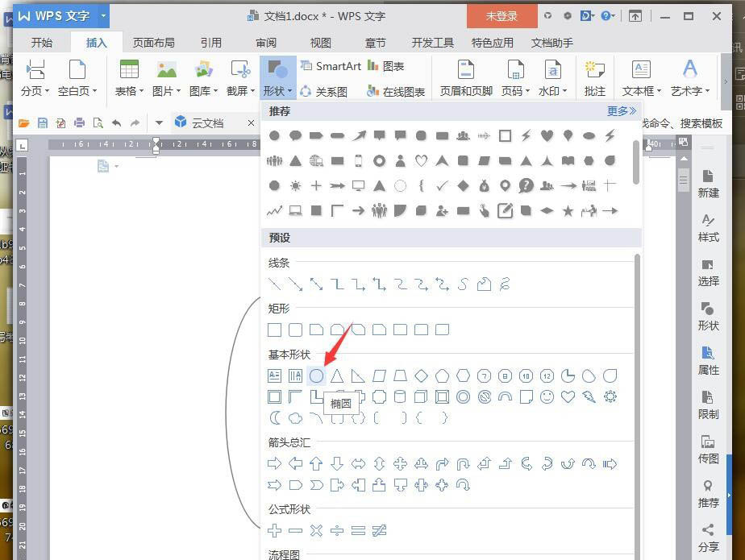
Task: Click the 预设 shapes list scrollbar
Action: click(637, 406)
